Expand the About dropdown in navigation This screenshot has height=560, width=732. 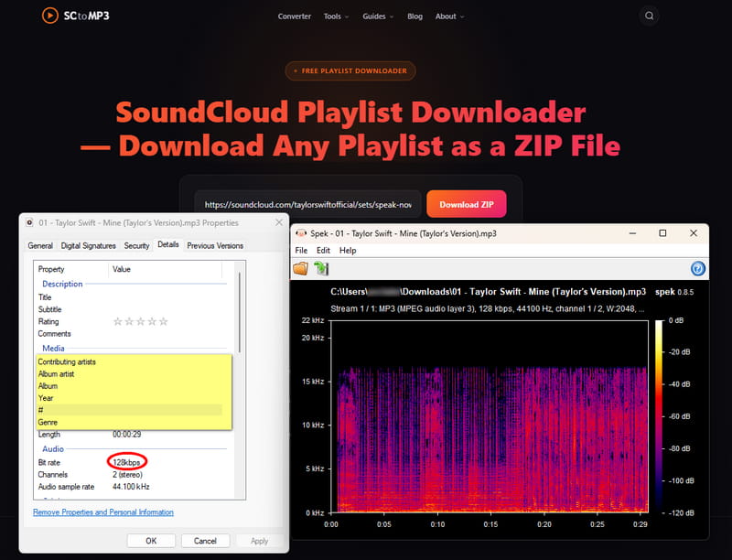449,16
